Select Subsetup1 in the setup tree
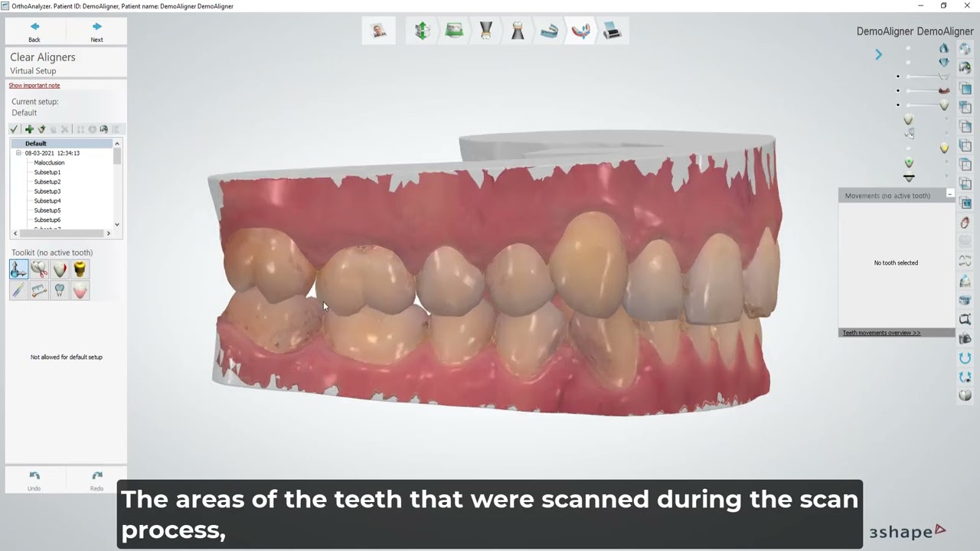 coord(47,172)
